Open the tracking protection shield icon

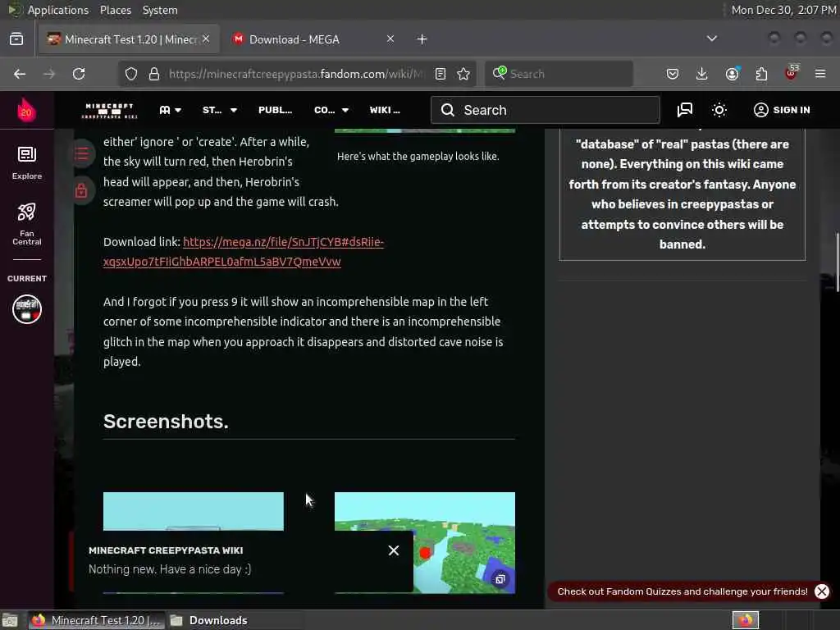click(131, 74)
